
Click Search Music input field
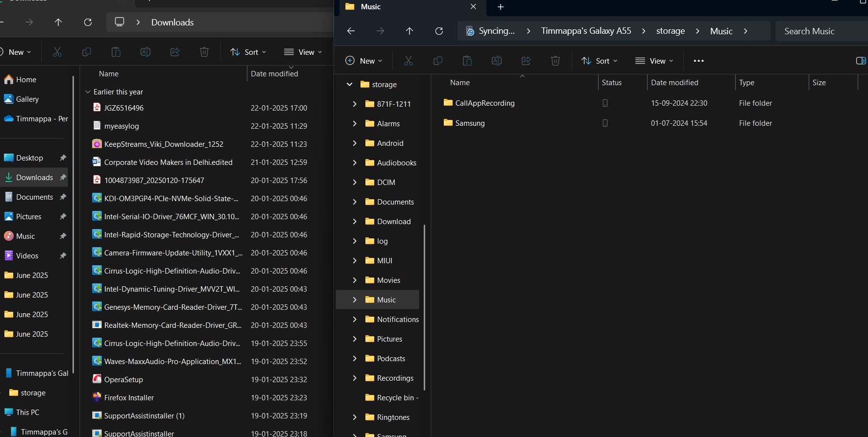click(822, 31)
